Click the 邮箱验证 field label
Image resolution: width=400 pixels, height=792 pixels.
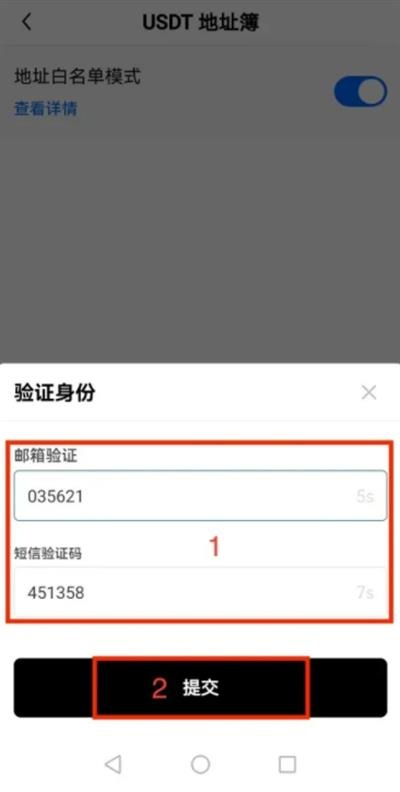point(45,457)
